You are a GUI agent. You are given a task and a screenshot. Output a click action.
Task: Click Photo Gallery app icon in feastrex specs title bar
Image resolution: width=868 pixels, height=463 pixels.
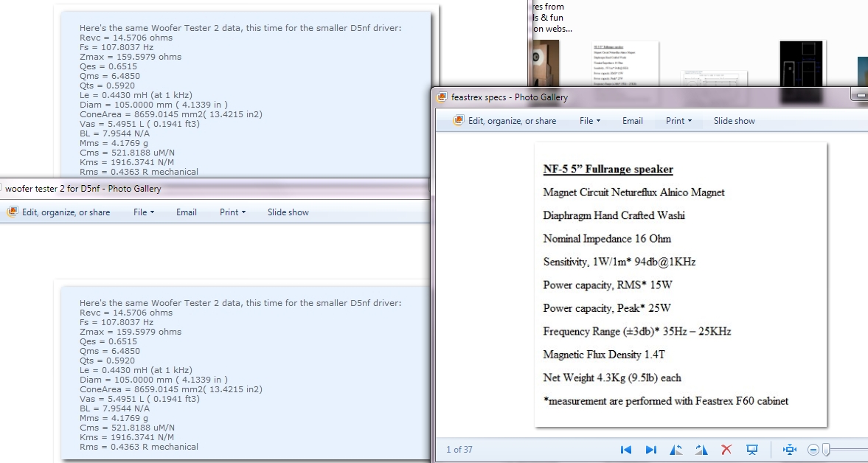pos(442,97)
